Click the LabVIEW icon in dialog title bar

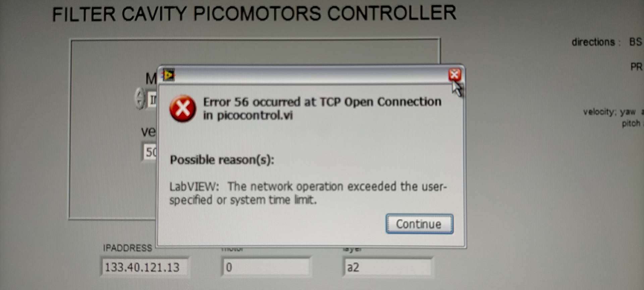click(168, 75)
